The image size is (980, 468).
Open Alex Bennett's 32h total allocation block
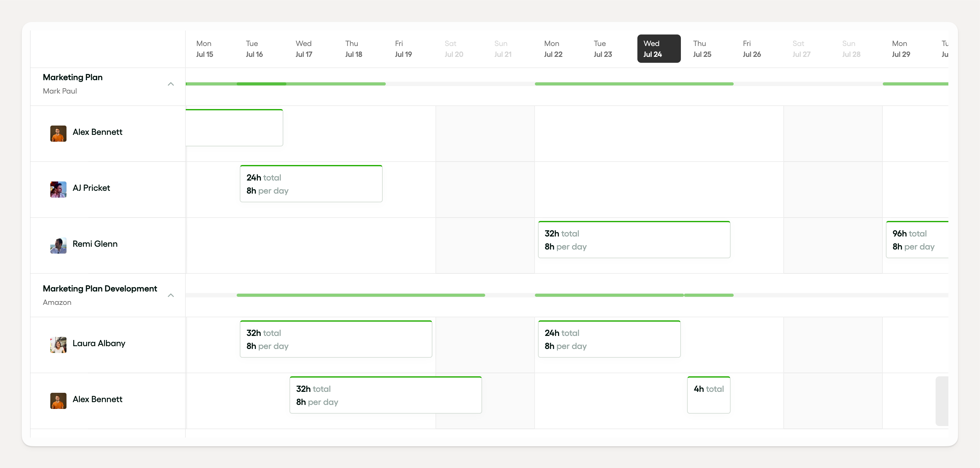[385, 395]
